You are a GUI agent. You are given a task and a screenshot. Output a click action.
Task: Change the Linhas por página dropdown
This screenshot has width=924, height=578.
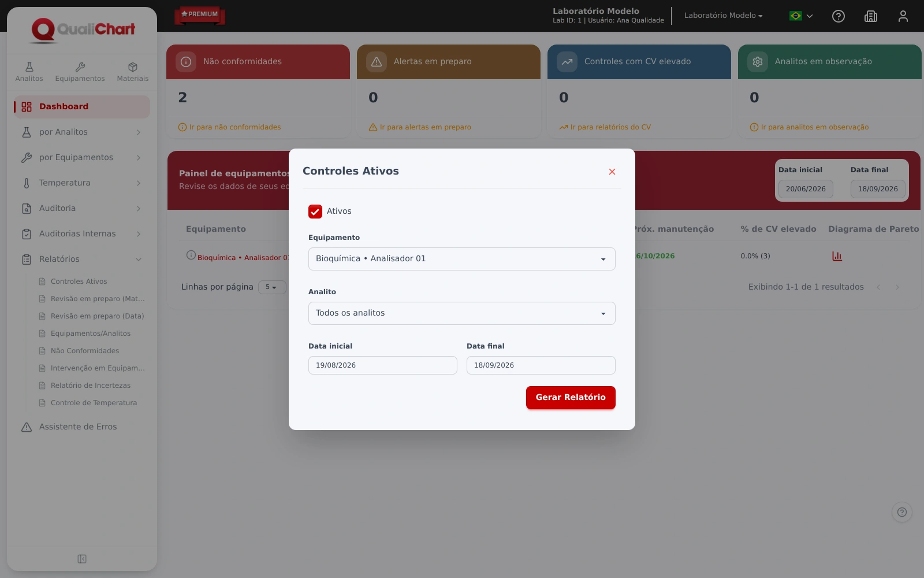271,287
